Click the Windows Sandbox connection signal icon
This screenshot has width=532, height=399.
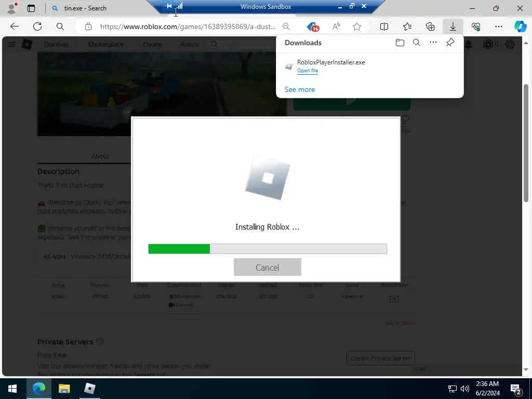pos(179,6)
